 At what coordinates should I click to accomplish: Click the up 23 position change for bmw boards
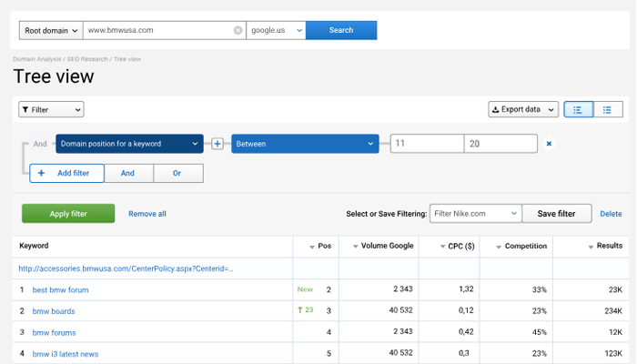306,310
